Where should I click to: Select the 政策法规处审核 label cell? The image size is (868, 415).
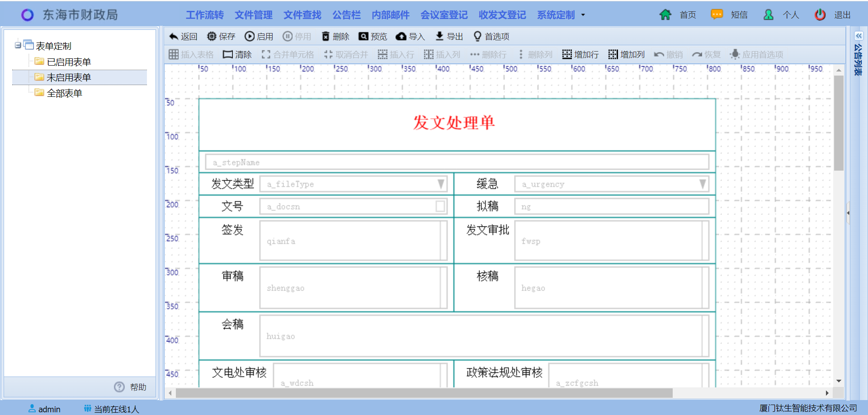(504, 372)
